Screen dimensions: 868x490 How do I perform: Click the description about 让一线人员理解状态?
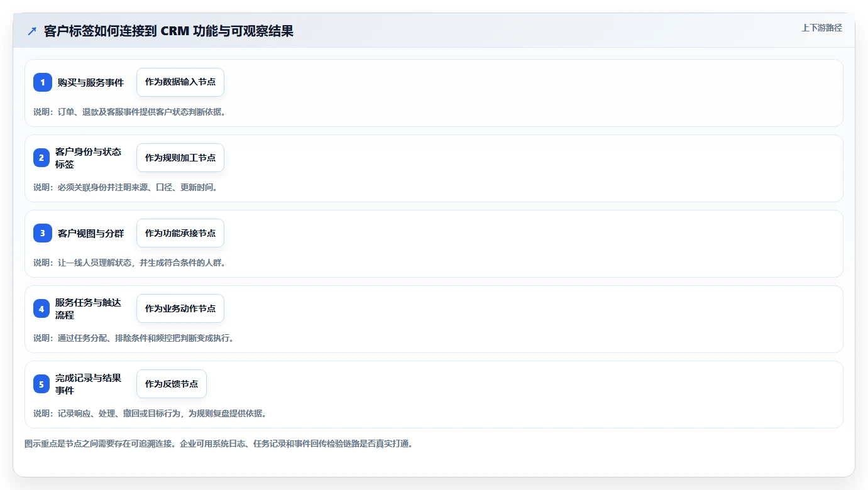click(129, 263)
